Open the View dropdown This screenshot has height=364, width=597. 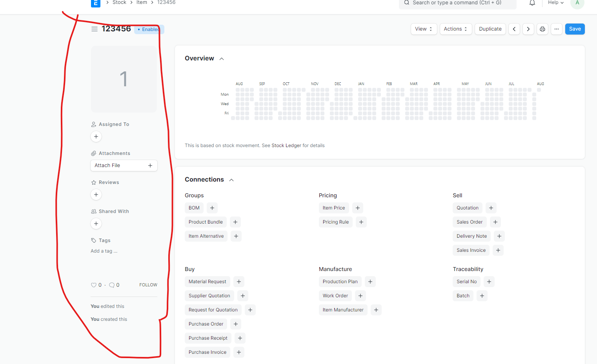coord(424,29)
